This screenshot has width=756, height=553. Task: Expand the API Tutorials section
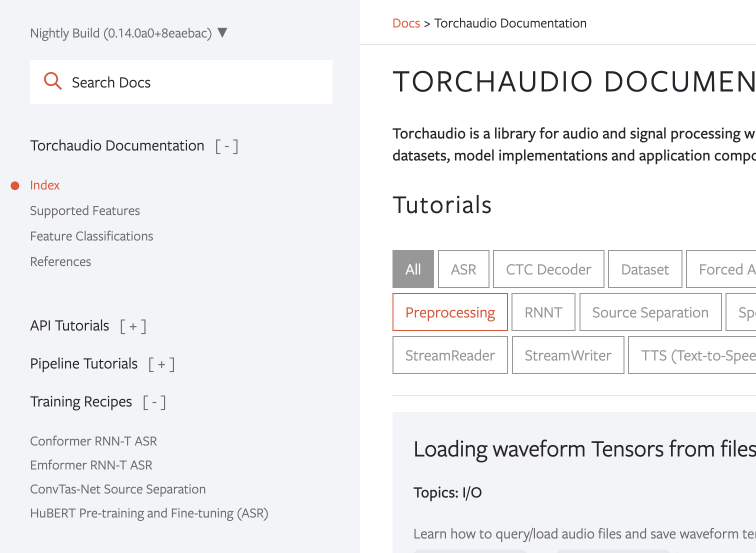(x=133, y=326)
